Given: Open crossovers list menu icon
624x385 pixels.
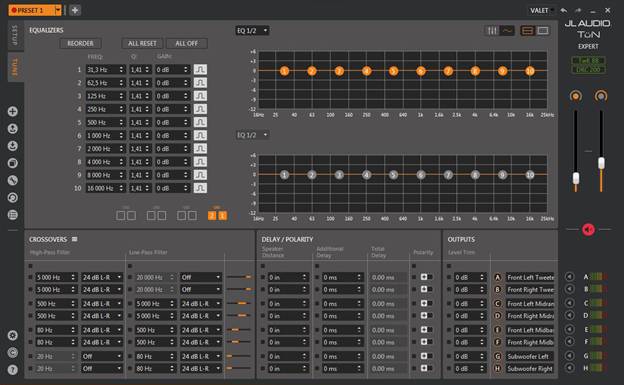Looking at the screenshot, I should pos(74,239).
